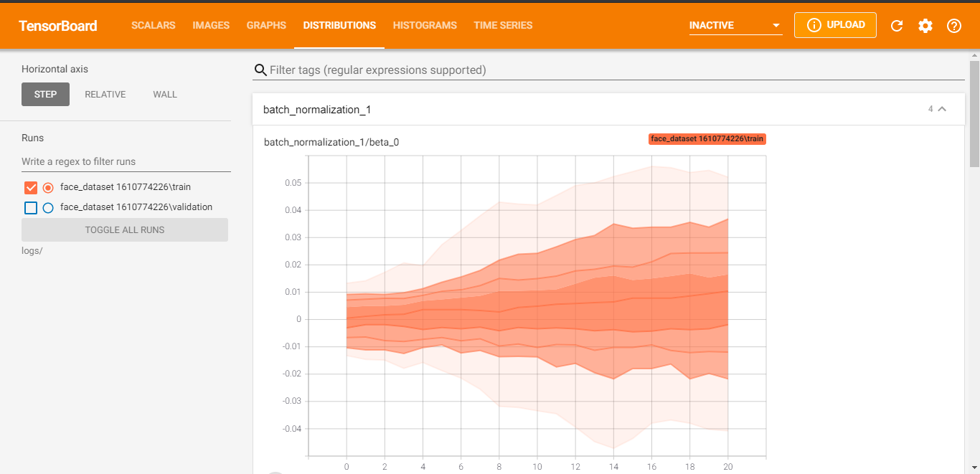Reload data with the refresh icon
Screen dimensions: 980x474
(x=897, y=26)
